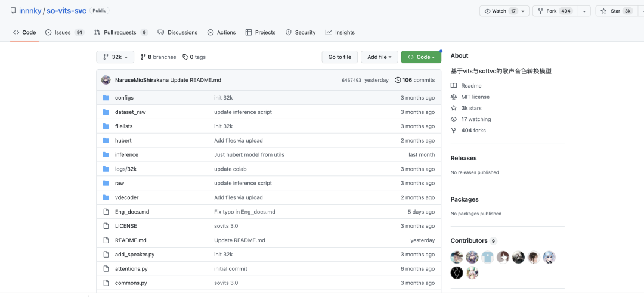Click the repository book icon beside innnky

[13, 11]
